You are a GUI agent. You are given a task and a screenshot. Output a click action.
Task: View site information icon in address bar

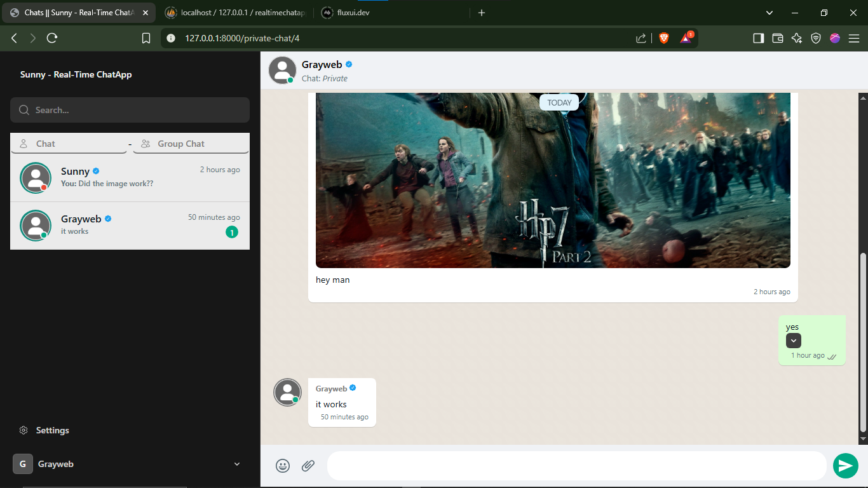pos(170,38)
